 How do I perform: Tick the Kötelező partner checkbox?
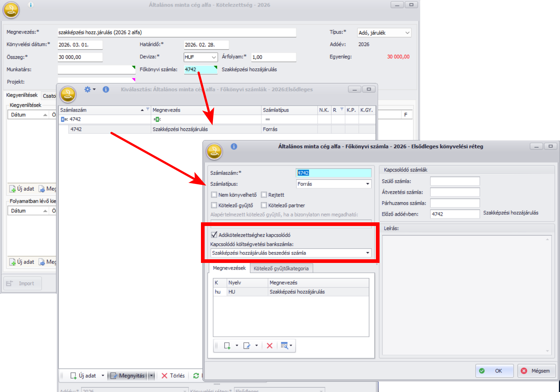[x=264, y=206]
